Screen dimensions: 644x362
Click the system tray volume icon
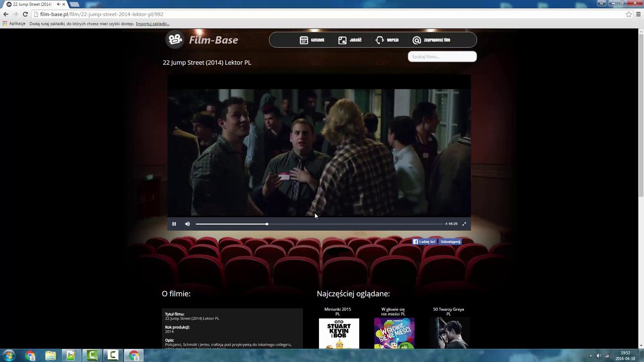599,356
